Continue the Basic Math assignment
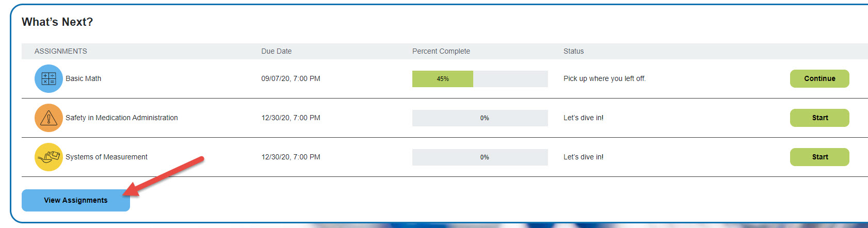 [x=819, y=78]
